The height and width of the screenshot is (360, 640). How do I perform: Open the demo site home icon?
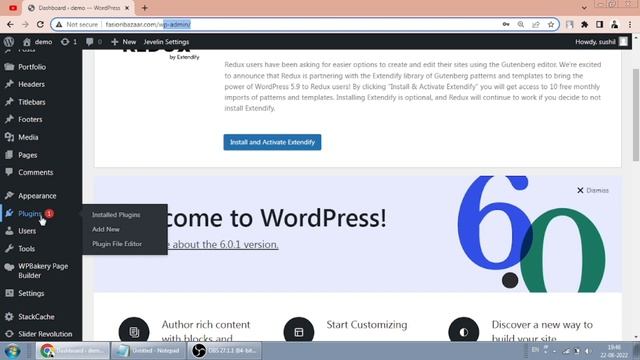click(27, 42)
